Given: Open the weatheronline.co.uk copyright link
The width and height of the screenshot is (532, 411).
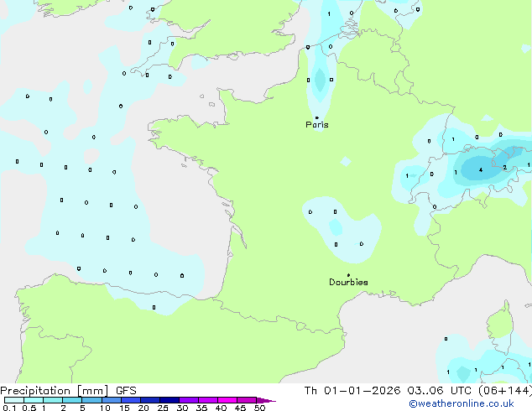Looking at the screenshot, I should (462, 403).
